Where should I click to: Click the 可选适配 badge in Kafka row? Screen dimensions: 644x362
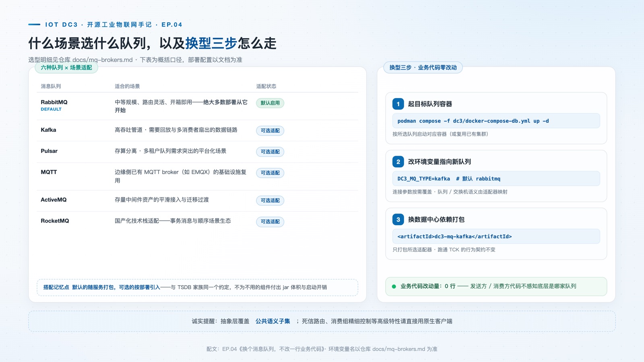point(270,131)
